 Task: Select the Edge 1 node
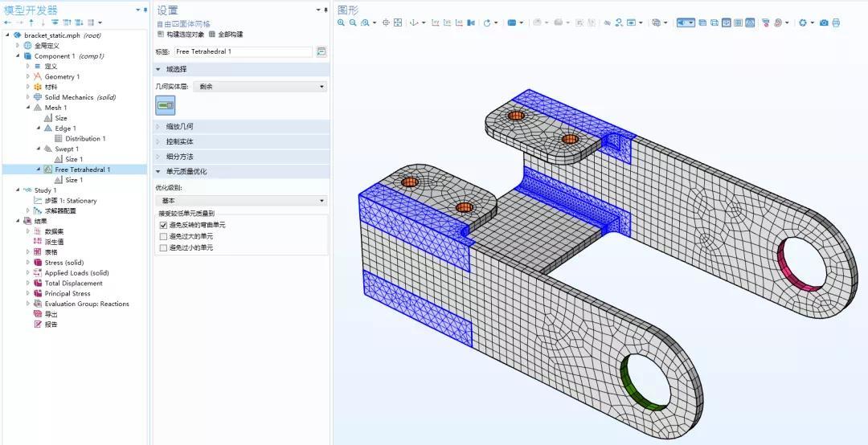click(x=65, y=129)
